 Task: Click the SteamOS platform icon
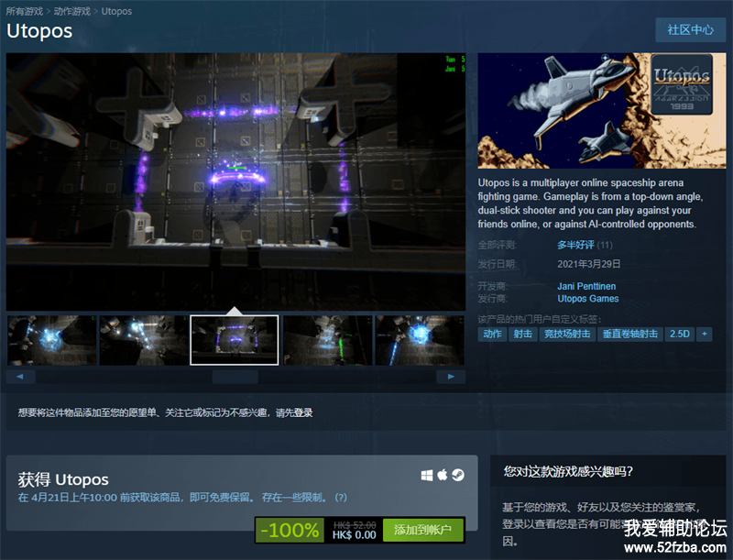click(458, 476)
